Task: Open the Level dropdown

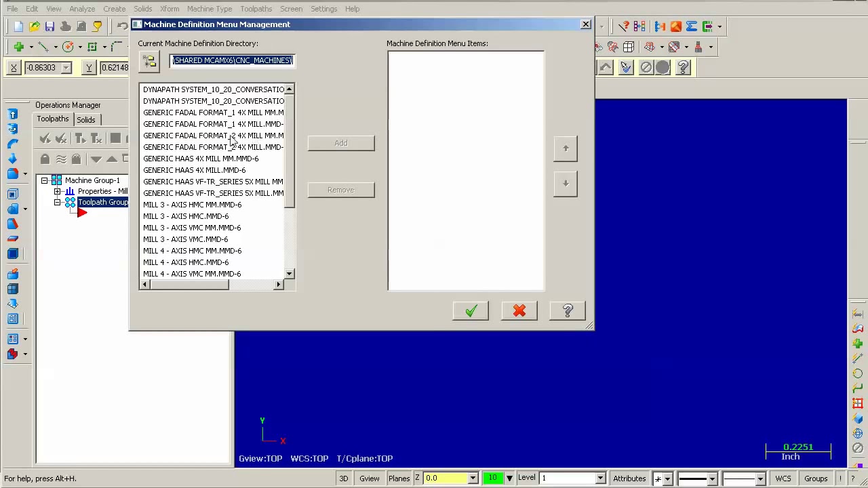Action: (599, 479)
